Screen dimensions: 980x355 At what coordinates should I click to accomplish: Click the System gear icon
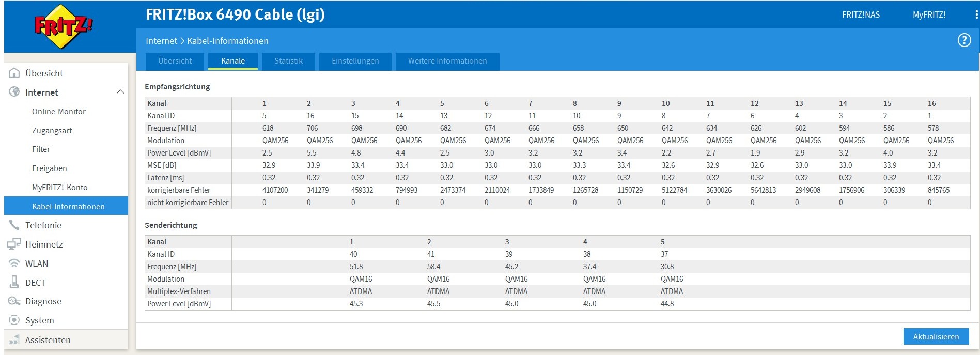click(14, 320)
